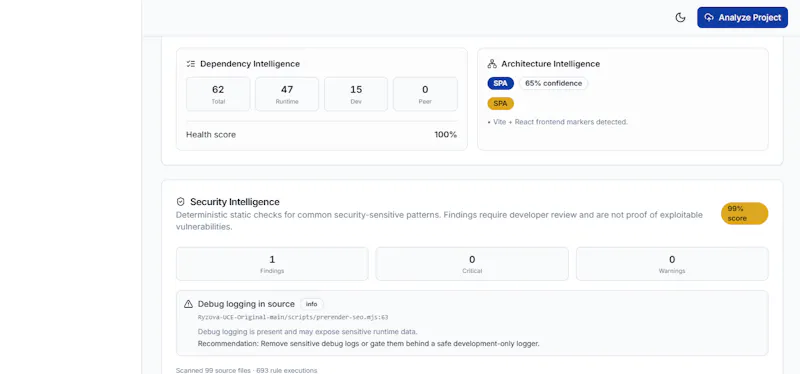Click the Security Intelligence shield icon
800x374 pixels.
coord(180,202)
